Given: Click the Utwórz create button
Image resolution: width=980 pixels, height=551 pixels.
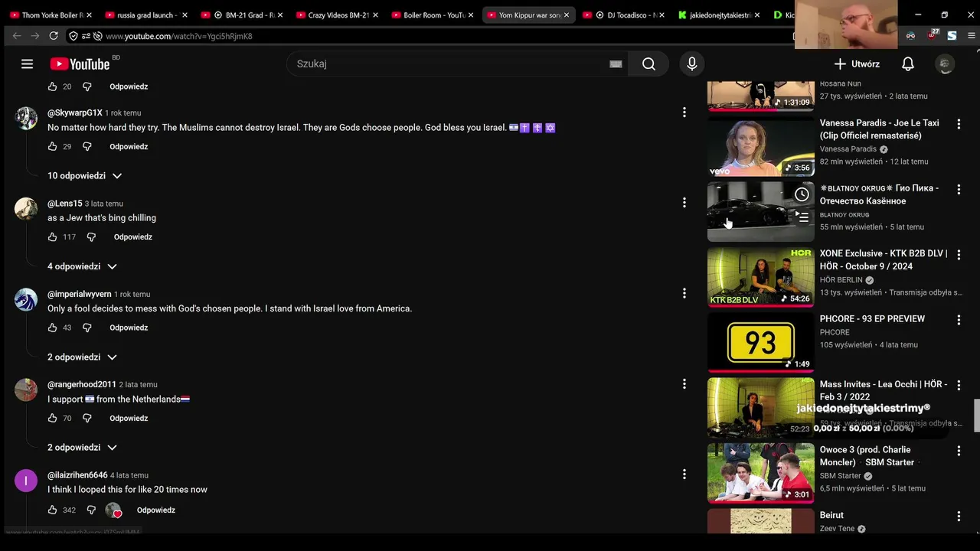Looking at the screenshot, I should pyautogui.click(x=857, y=64).
